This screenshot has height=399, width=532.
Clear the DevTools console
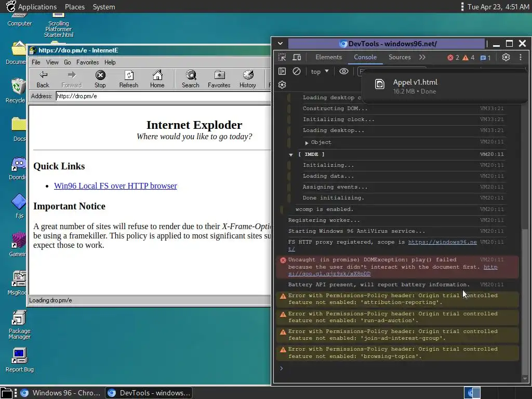click(x=297, y=71)
